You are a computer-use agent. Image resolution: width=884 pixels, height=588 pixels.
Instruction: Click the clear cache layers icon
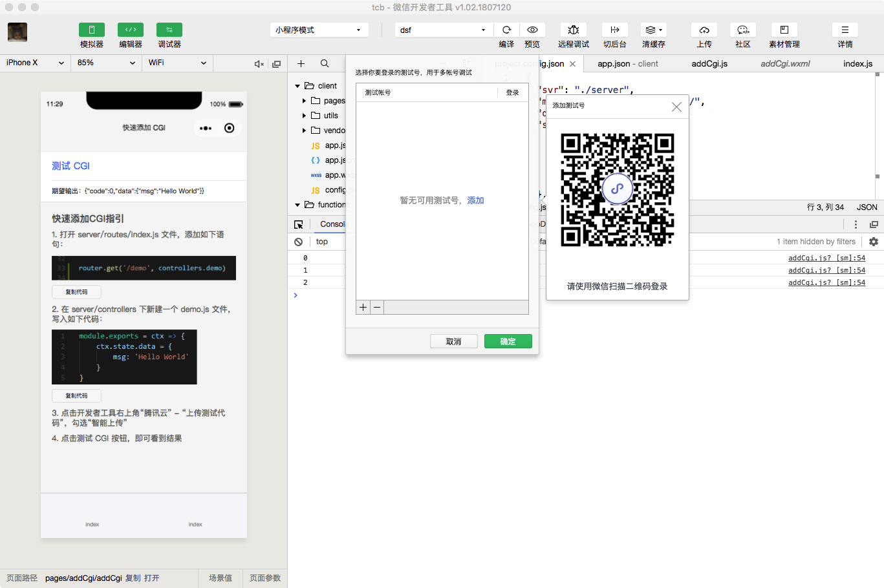coord(654,30)
